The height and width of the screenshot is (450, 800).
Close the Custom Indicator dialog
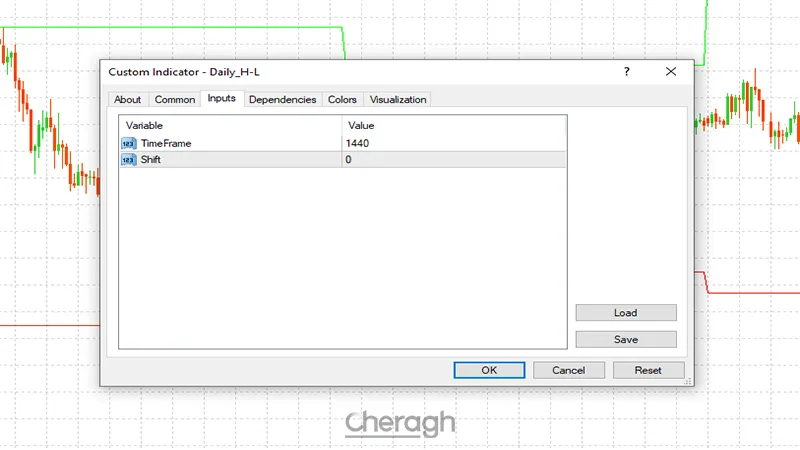click(x=671, y=72)
